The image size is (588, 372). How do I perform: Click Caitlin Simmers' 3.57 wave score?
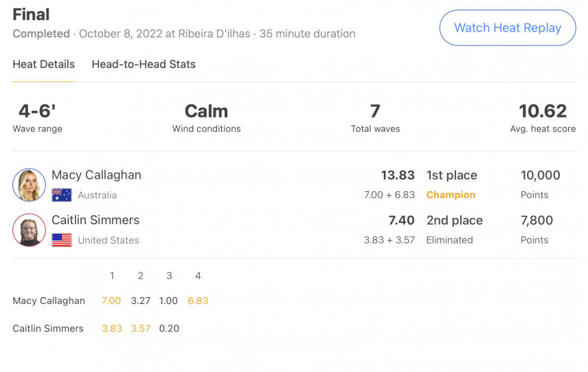click(x=141, y=329)
